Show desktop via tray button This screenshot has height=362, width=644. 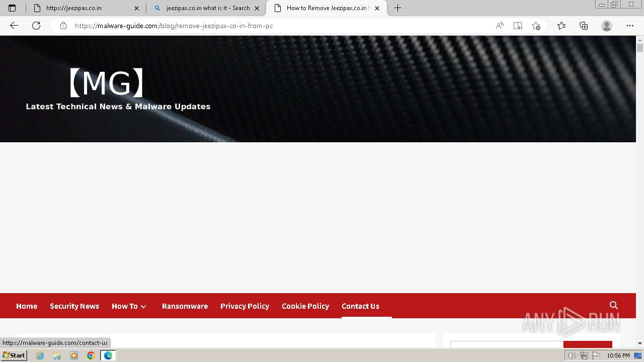coord(638,355)
